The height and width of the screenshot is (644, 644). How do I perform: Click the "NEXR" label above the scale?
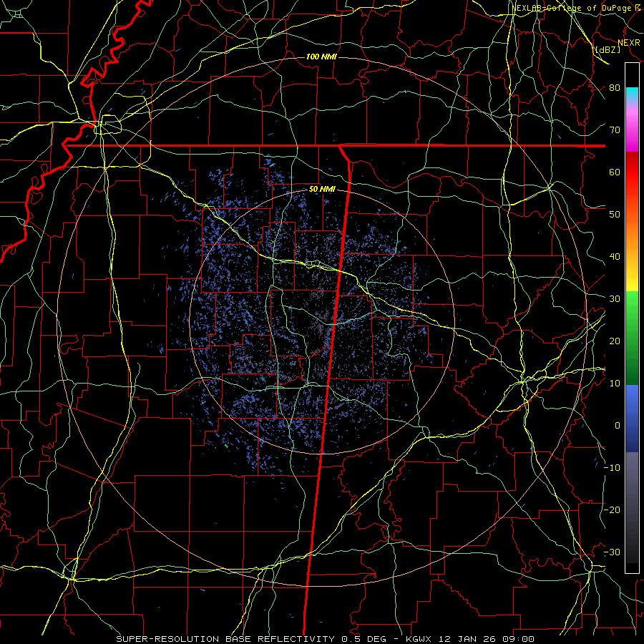(628, 43)
